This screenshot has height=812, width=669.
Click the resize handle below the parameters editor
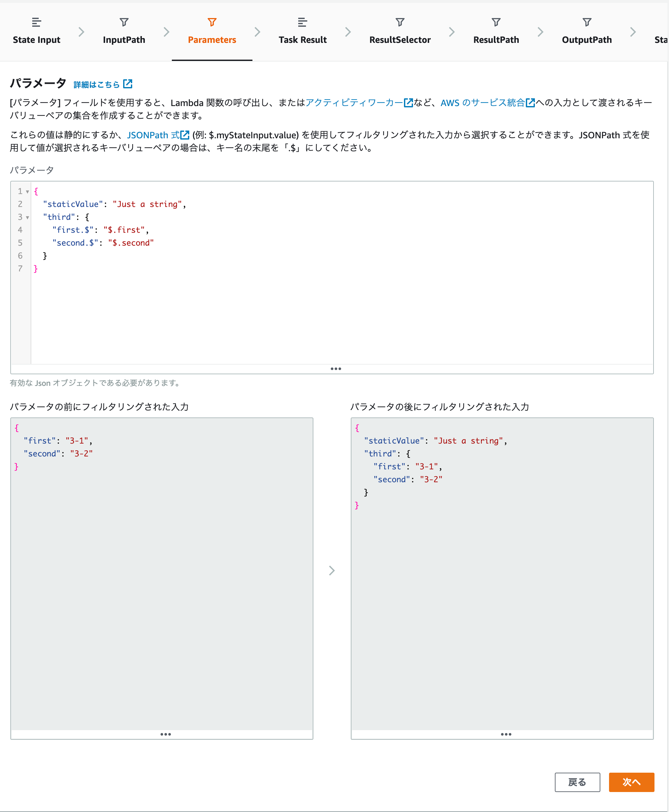(335, 369)
